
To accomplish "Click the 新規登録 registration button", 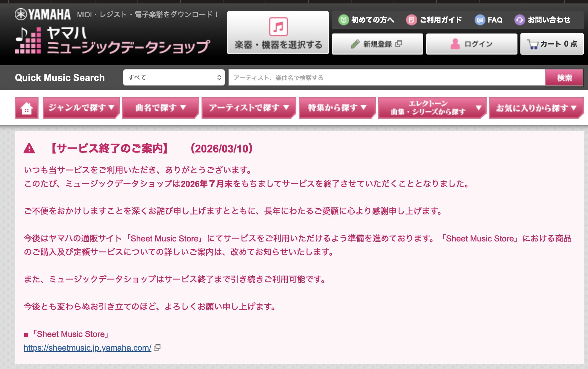I will (x=378, y=44).
